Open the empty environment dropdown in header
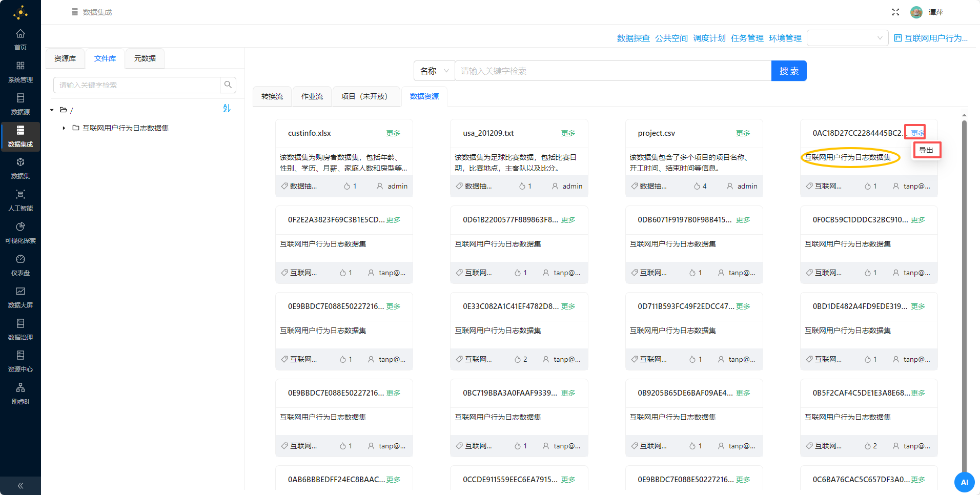This screenshot has width=980, height=495. click(x=847, y=38)
